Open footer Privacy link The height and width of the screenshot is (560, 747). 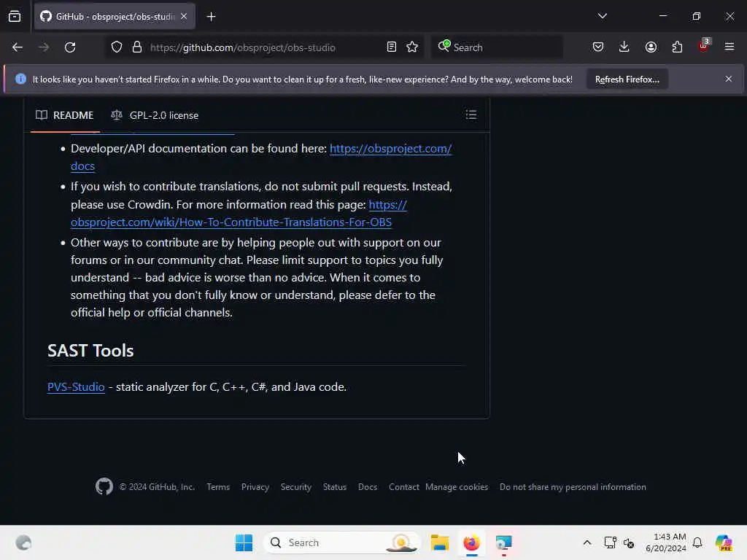255,487
